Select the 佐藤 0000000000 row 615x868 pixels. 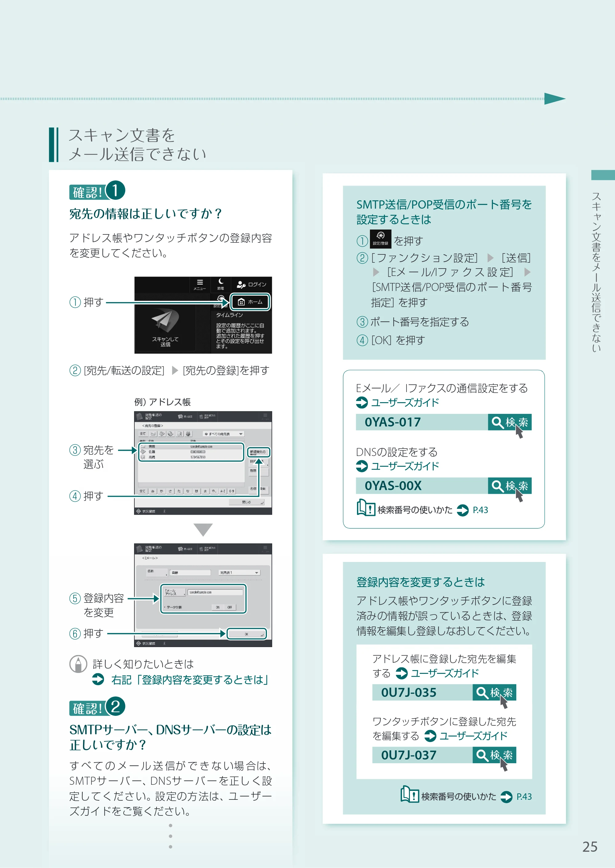191,452
